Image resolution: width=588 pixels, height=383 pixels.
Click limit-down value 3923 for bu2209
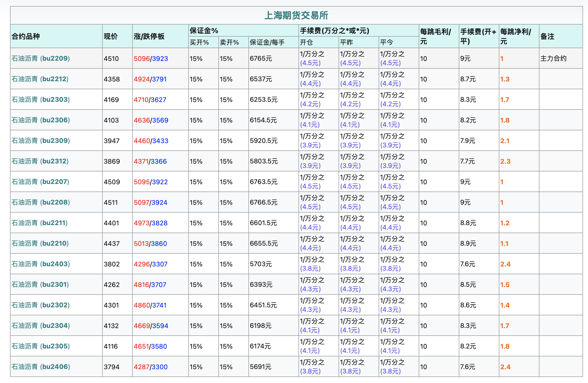pos(160,59)
